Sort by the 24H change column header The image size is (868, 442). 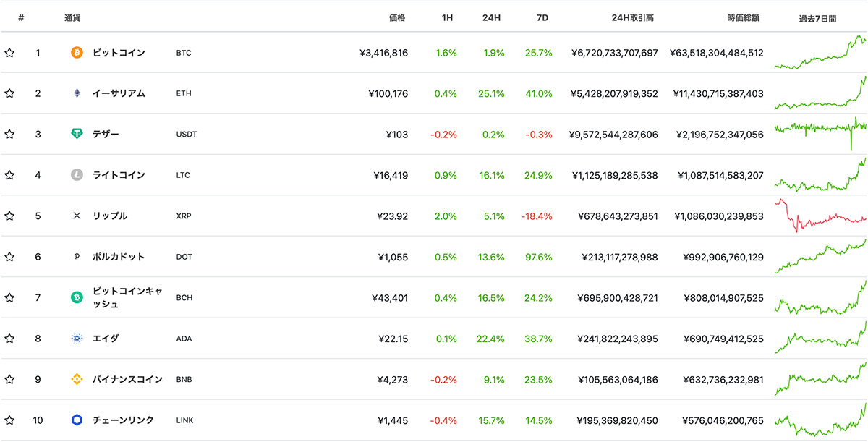(492, 17)
